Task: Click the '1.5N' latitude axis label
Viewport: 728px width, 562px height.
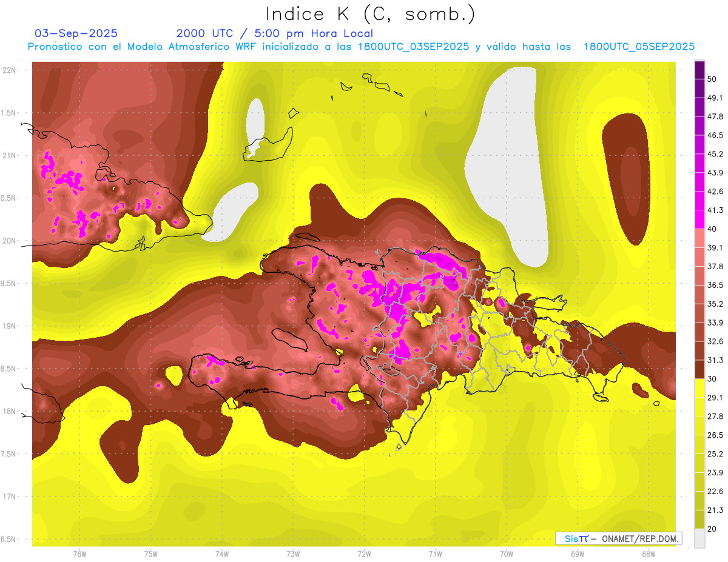Action: [9, 113]
